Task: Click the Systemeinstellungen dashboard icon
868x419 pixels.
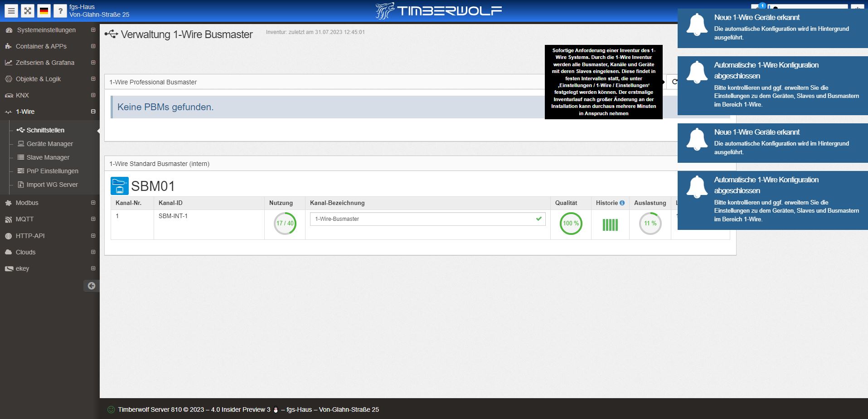Action: point(9,30)
